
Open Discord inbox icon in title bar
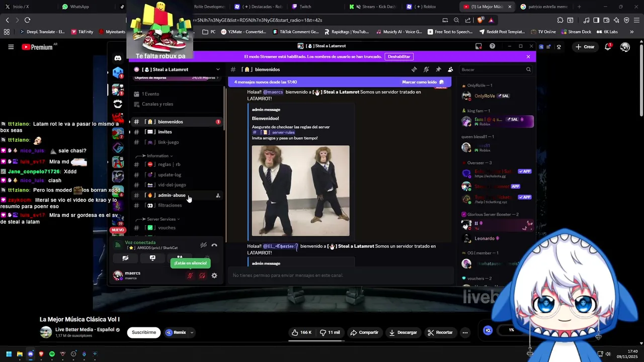(x=478, y=46)
